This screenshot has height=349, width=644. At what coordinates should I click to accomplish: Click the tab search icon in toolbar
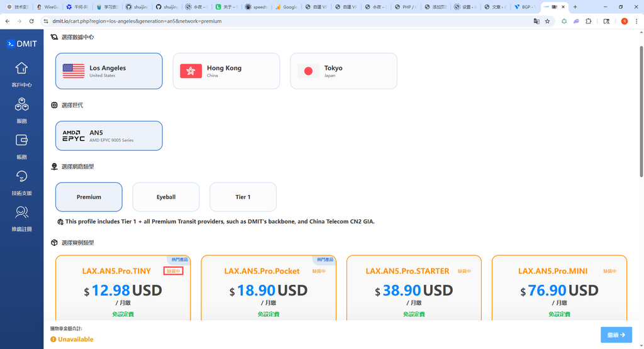tap(606, 21)
